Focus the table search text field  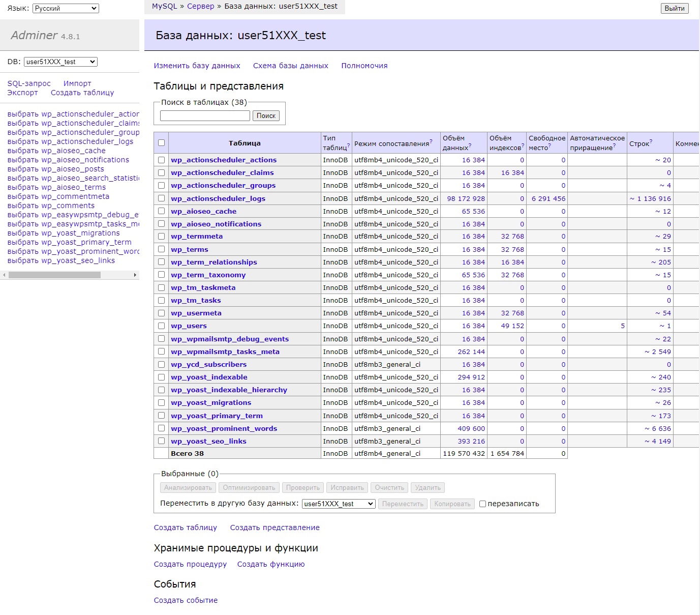tap(205, 116)
